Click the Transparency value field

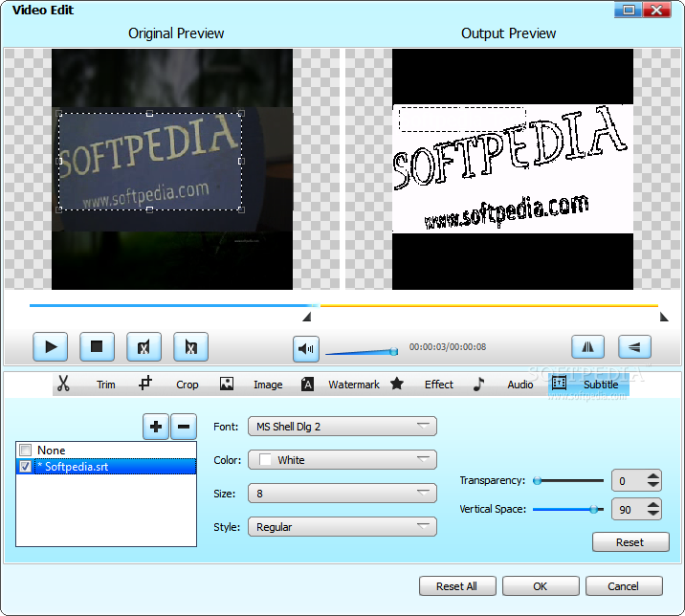[630, 480]
